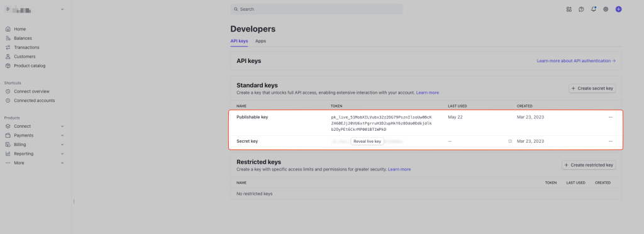The height and width of the screenshot is (234, 644).
Task: Click the Balances scale icon in sidebar
Action: pos(8,38)
